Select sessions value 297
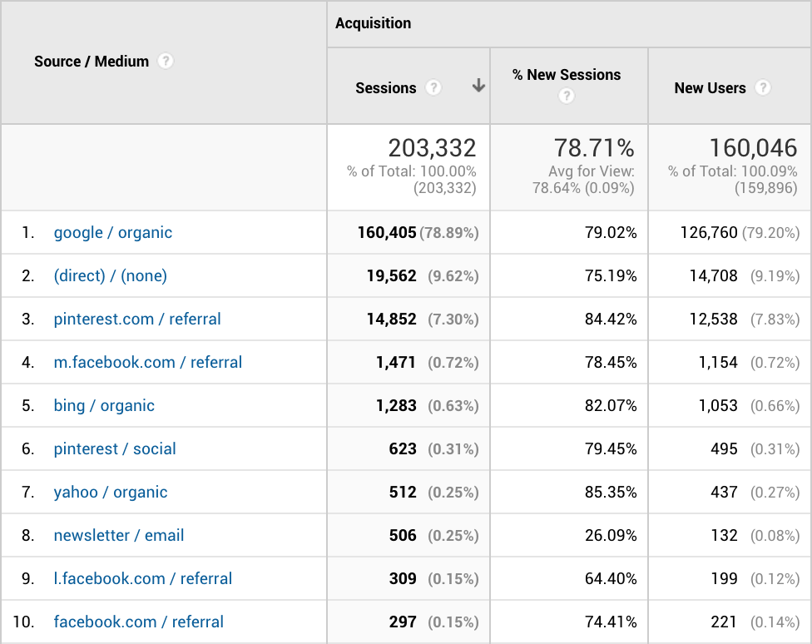 coord(403,622)
